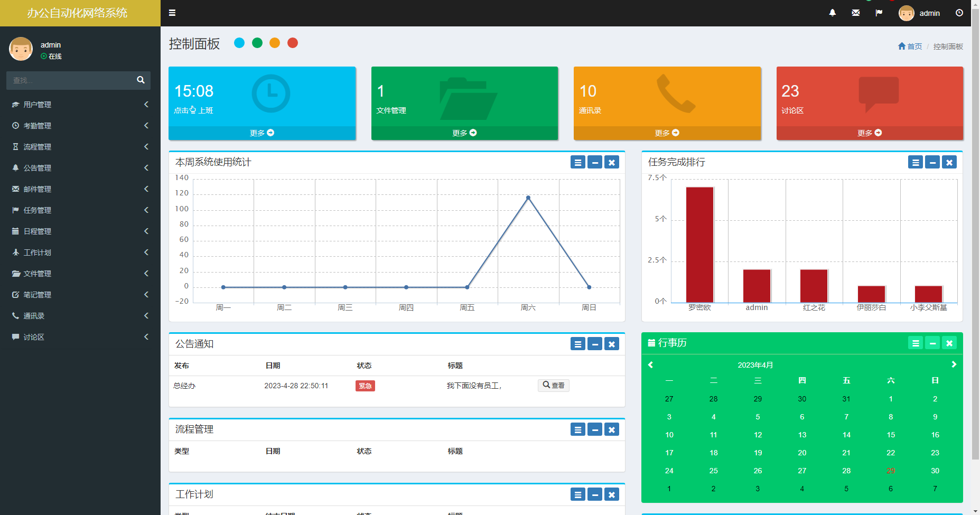
Task: Click the clock icon at top right
Action: (959, 13)
